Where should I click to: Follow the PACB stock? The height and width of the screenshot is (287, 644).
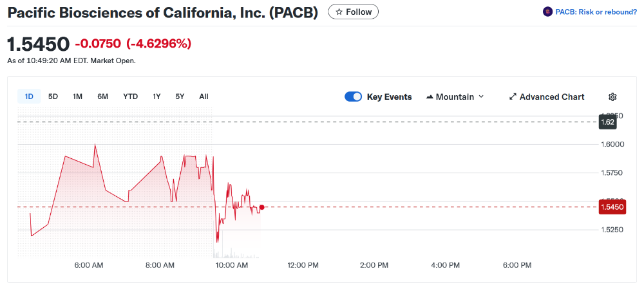tap(354, 12)
